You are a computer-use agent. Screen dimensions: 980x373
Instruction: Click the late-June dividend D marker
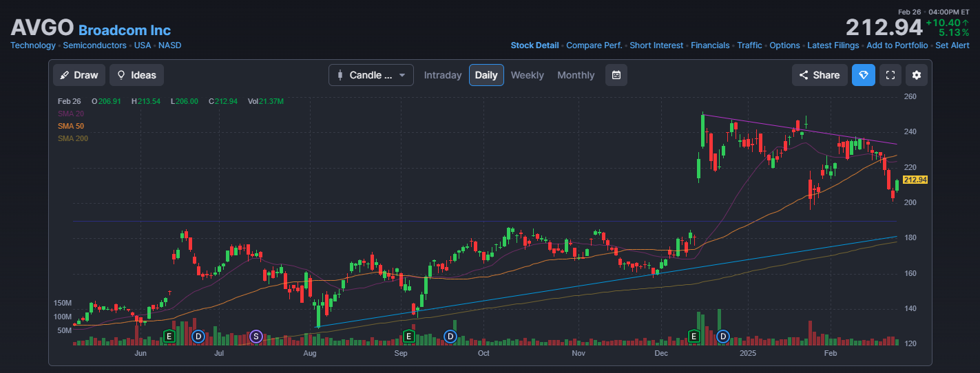(x=198, y=336)
